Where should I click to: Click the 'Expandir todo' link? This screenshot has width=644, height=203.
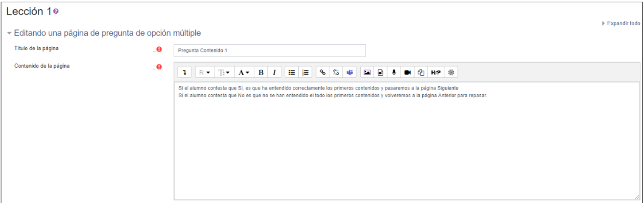tap(623, 23)
